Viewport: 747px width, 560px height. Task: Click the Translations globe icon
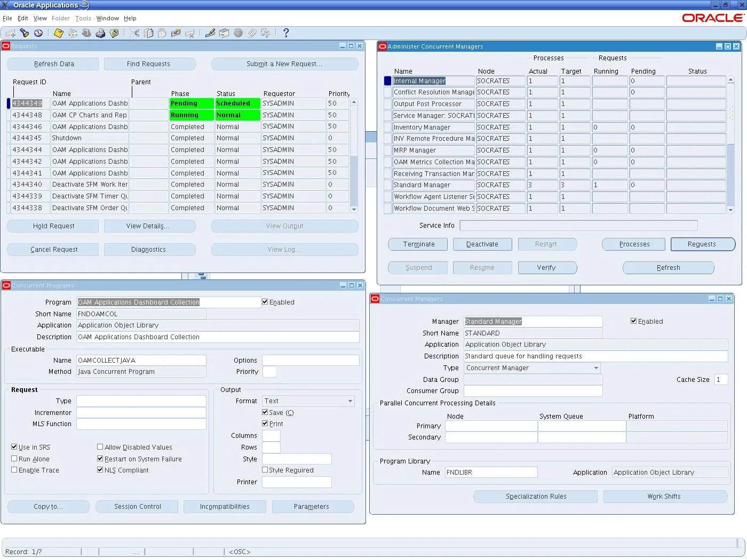(238, 33)
